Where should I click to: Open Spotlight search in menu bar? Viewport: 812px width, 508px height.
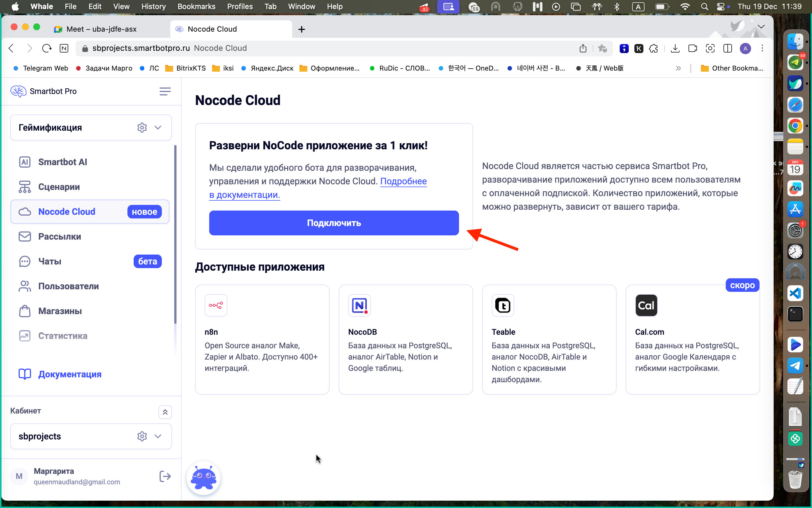(705, 6)
